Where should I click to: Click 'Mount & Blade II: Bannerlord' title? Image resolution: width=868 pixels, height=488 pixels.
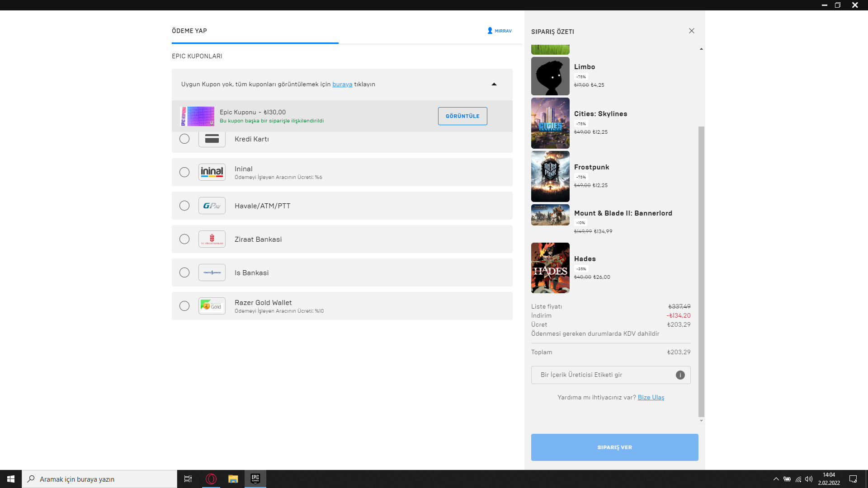[623, 213]
